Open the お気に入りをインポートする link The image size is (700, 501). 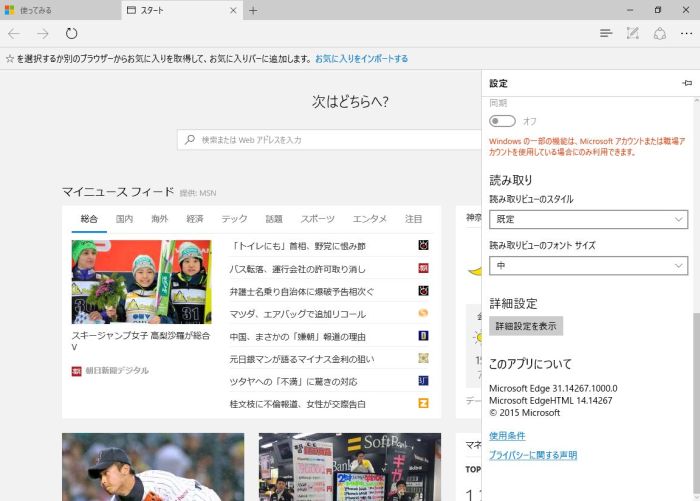tap(361, 59)
